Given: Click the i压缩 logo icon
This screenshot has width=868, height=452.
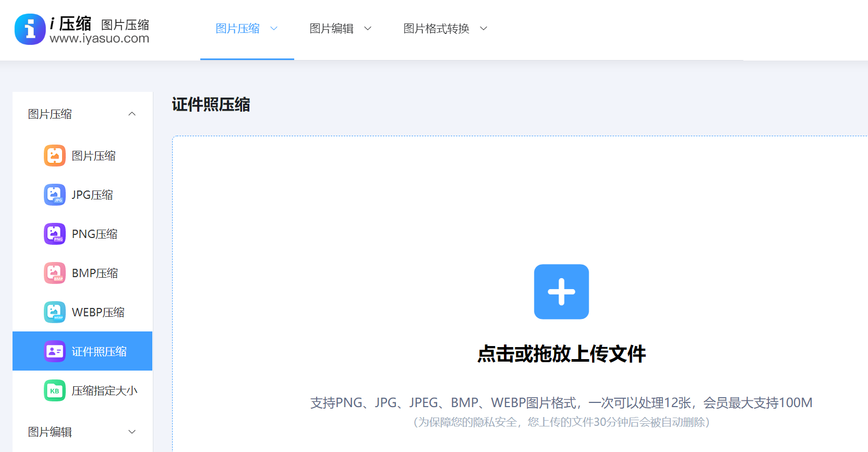Looking at the screenshot, I should [30, 29].
